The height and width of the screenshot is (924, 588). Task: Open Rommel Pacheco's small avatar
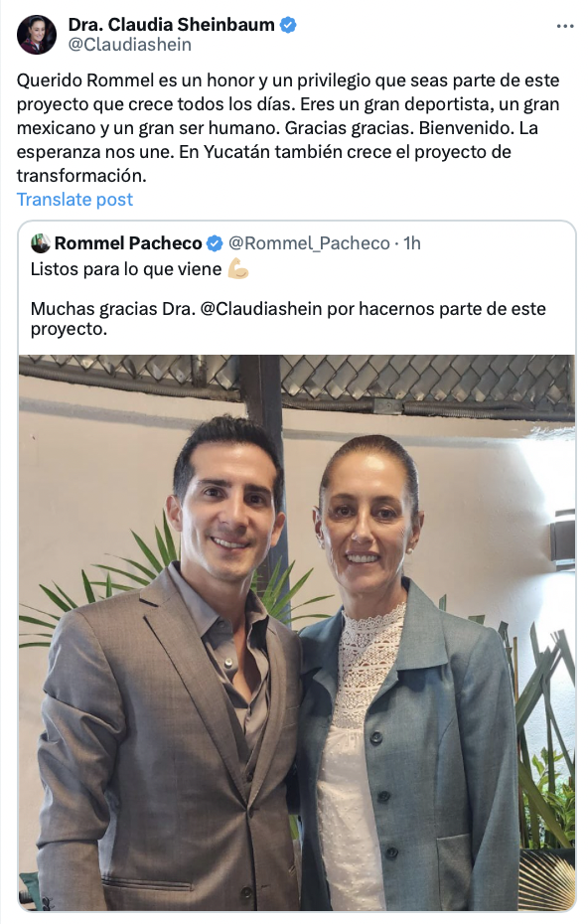pos(41,242)
